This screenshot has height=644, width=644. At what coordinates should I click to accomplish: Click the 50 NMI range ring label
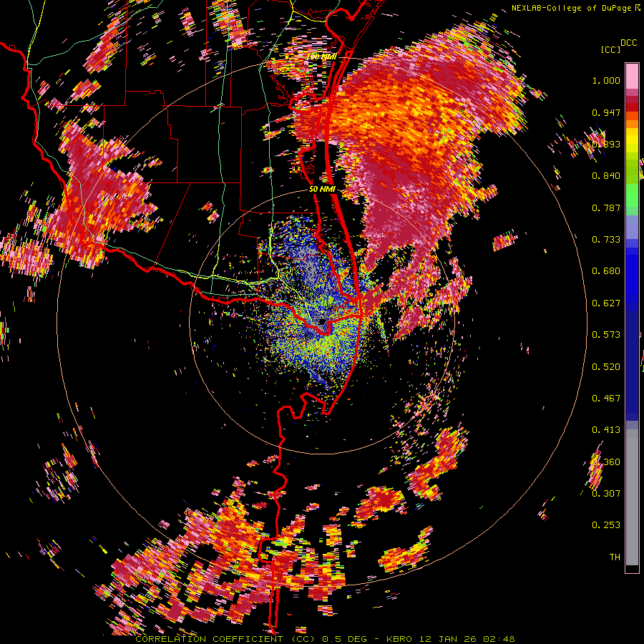323,190
